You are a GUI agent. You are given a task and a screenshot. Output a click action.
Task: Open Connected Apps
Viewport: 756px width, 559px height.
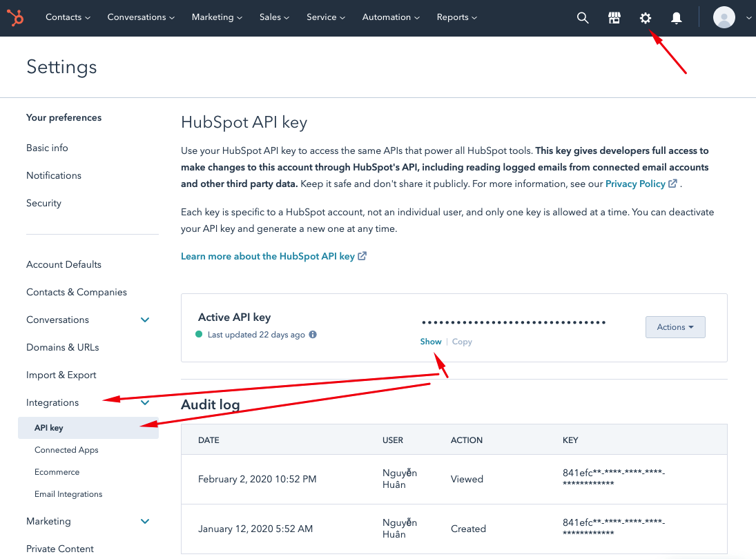click(66, 450)
